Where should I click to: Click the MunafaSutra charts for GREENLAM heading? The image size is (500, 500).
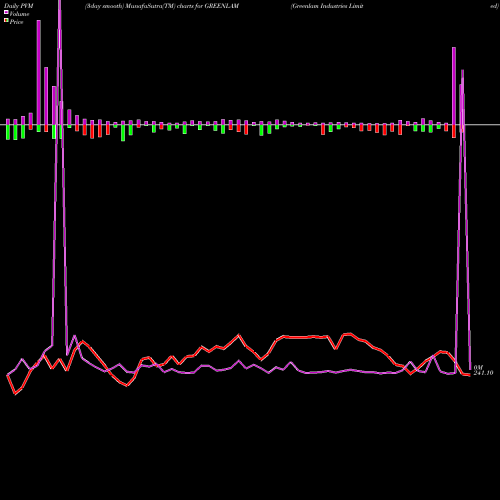click(x=162, y=6)
